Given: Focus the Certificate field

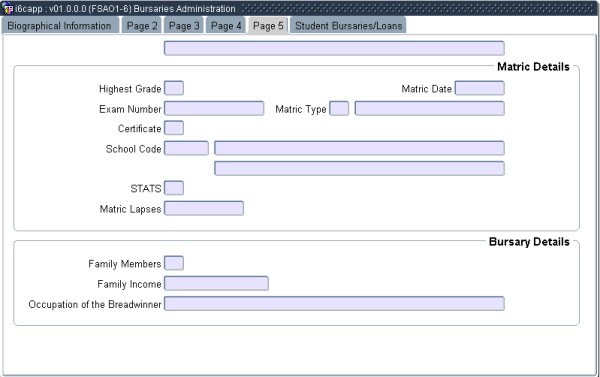Looking at the screenshot, I should coord(174,128).
